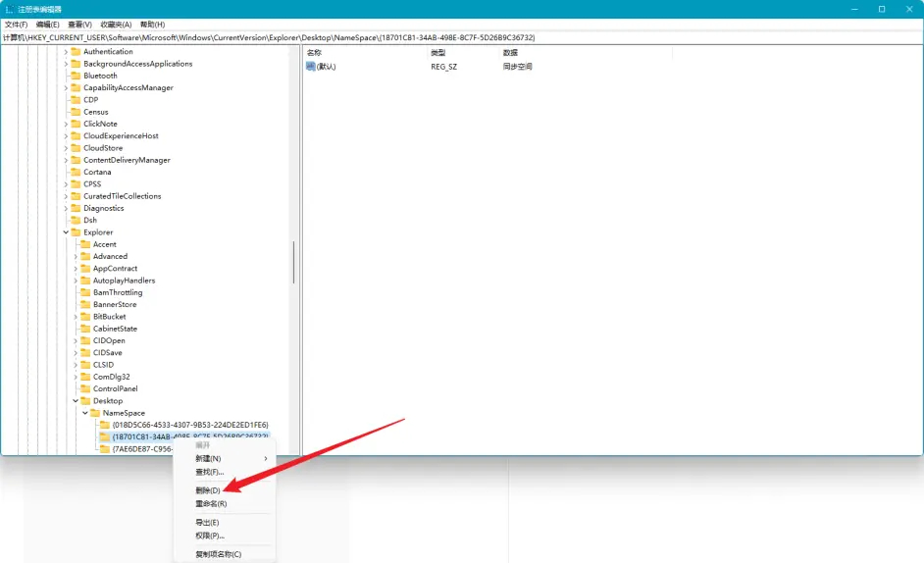Expand the Authentication key
The height and width of the screenshot is (563, 924).
(x=66, y=51)
